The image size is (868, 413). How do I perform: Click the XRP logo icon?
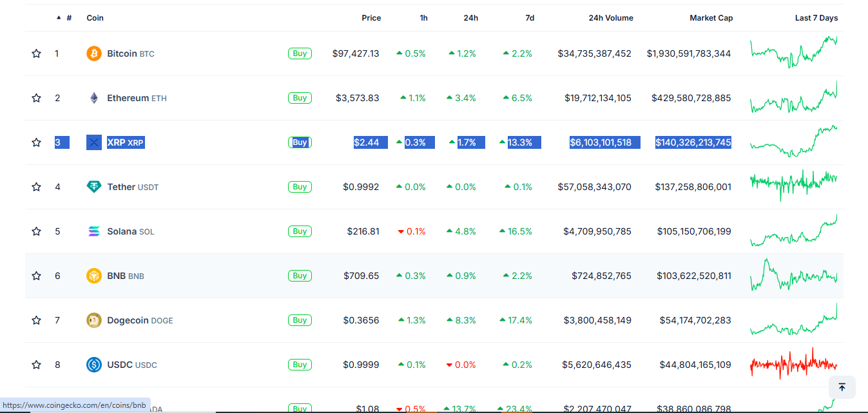(x=94, y=142)
